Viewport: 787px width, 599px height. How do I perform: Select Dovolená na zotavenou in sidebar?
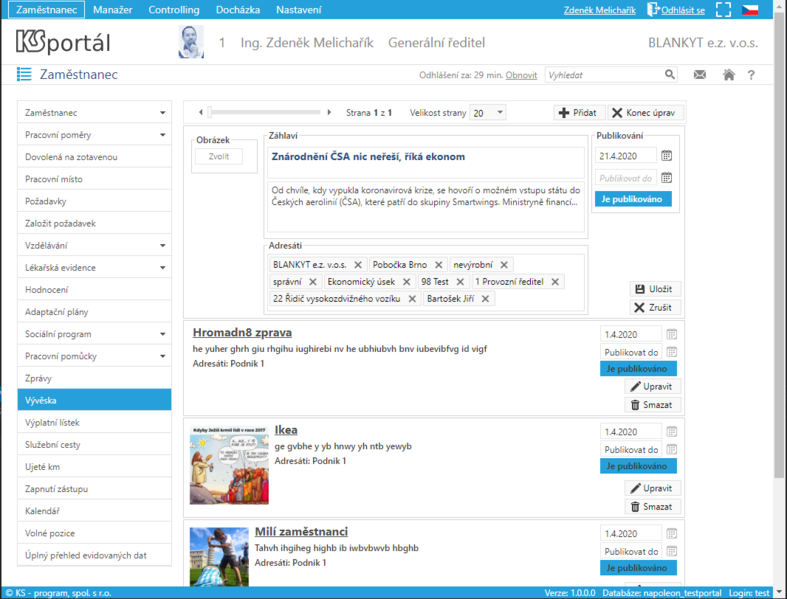pyautogui.click(x=94, y=157)
